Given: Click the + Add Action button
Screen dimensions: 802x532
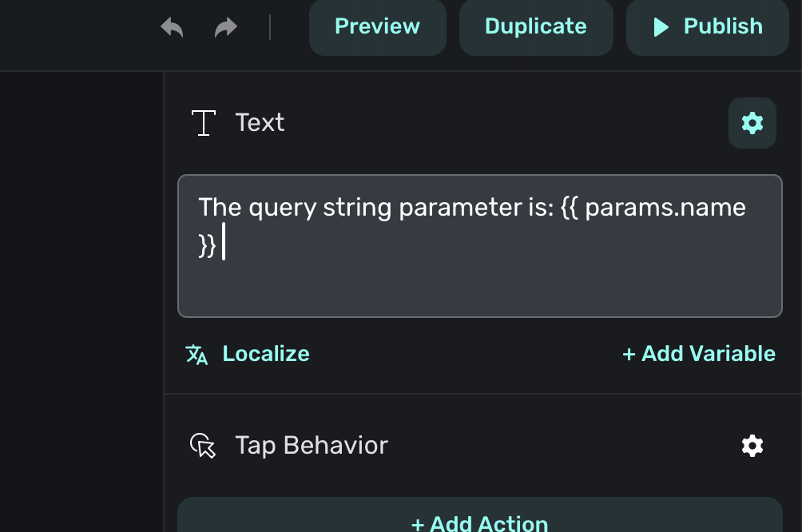Looking at the screenshot, I should (x=479, y=521).
